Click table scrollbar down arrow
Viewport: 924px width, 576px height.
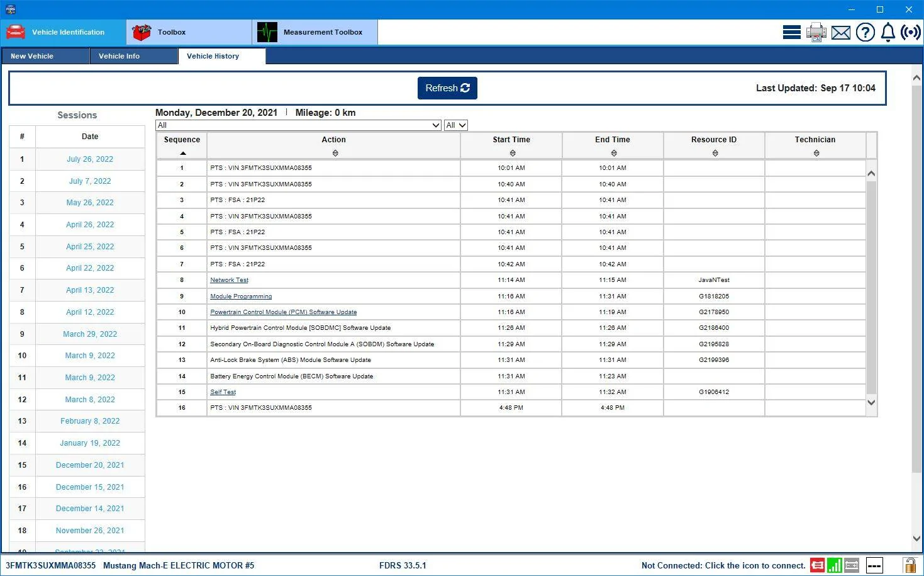(871, 403)
